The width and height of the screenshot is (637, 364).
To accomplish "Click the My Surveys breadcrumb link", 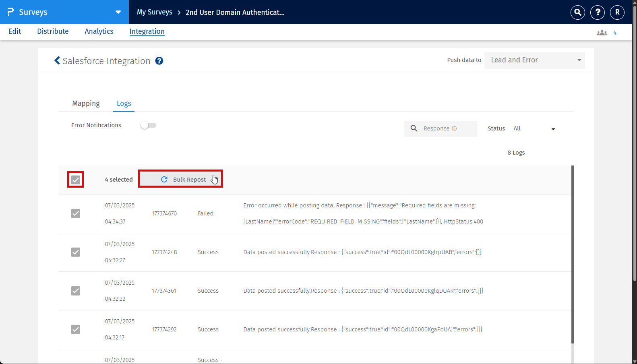I will click(155, 12).
